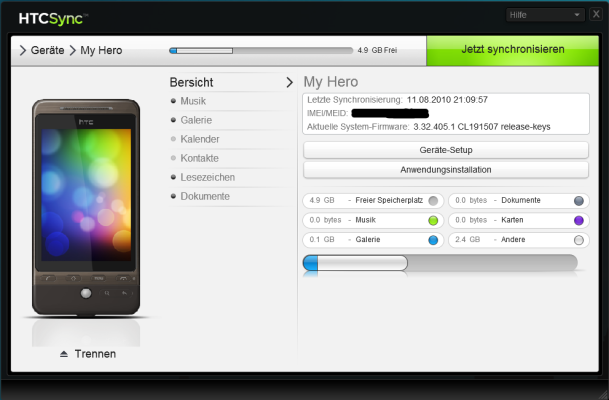Click the chevron before My Hero in breadcrumb
Viewport: 609px width, 400px height.
click(x=72, y=50)
